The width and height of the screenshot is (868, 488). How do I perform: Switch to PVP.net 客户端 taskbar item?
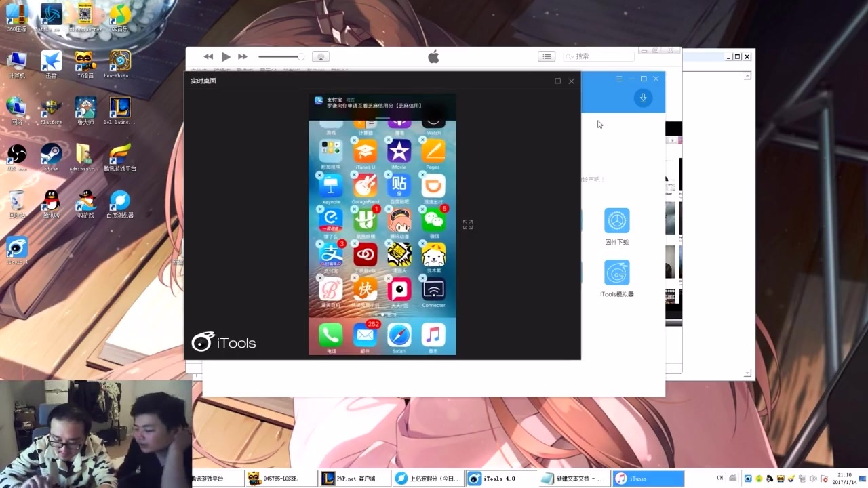354,479
